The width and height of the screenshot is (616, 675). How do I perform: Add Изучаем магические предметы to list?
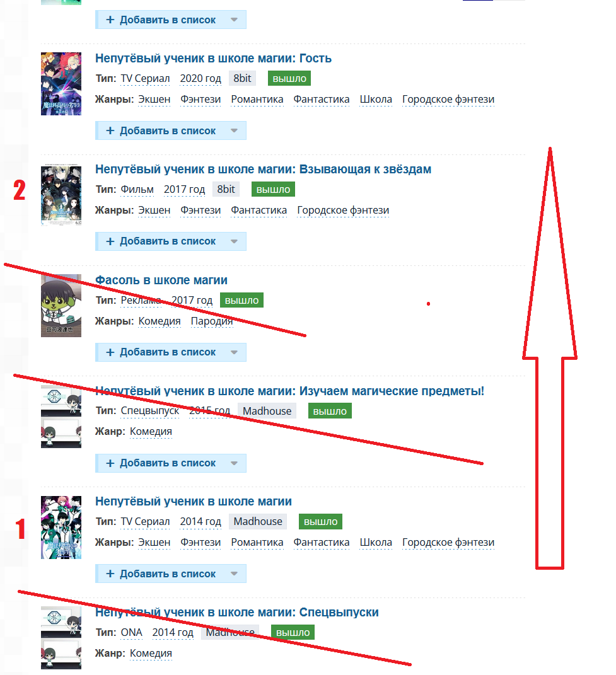pyautogui.click(x=161, y=463)
